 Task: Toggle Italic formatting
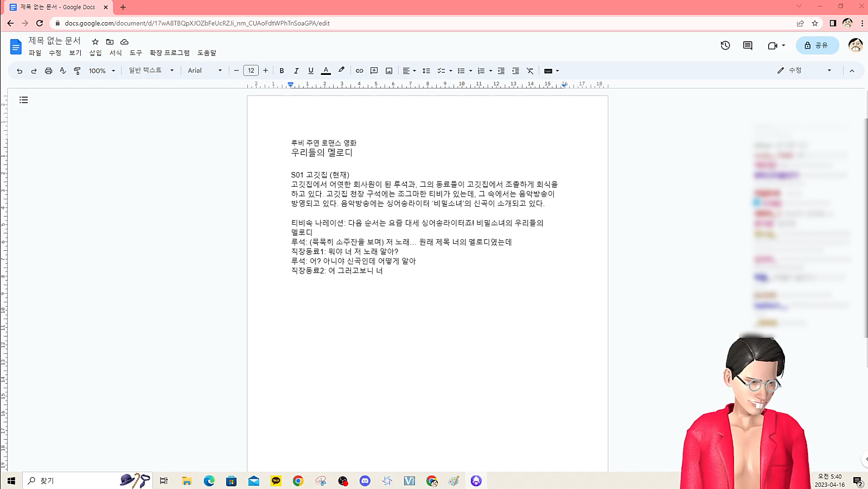click(296, 71)
